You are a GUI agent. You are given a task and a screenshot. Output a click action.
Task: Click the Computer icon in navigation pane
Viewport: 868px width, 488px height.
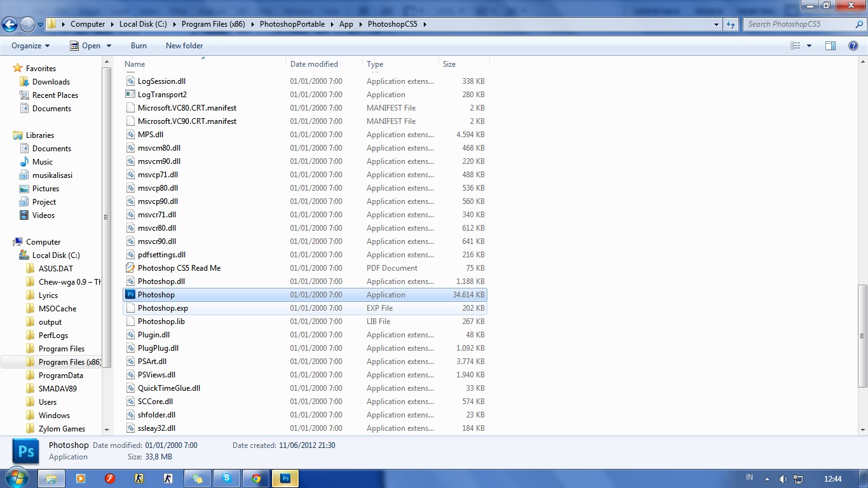point(18,241)
